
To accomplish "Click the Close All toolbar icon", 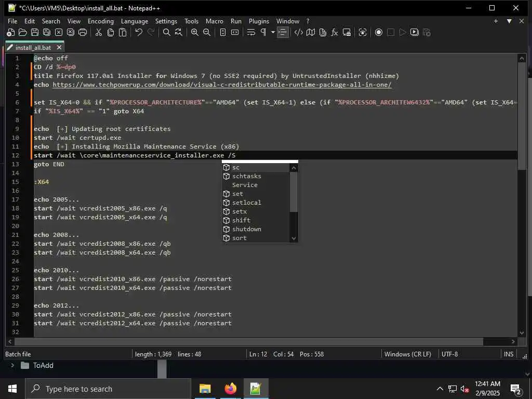I will pos(71,33).
